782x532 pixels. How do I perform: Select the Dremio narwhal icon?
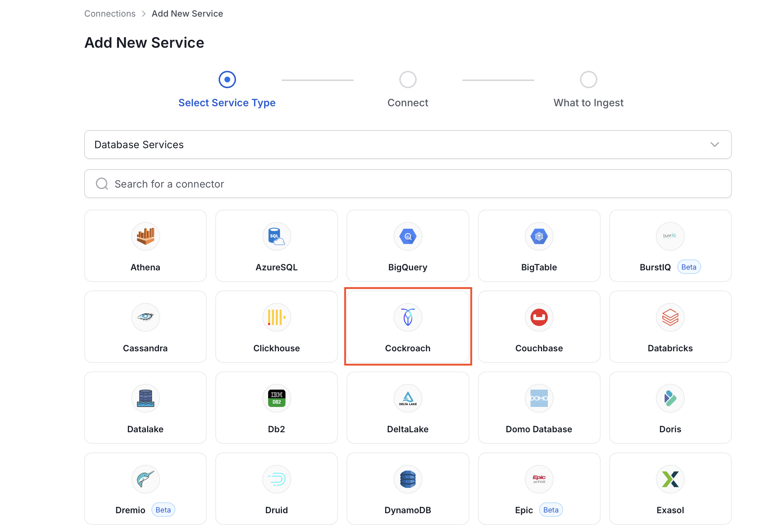(145, 479)
